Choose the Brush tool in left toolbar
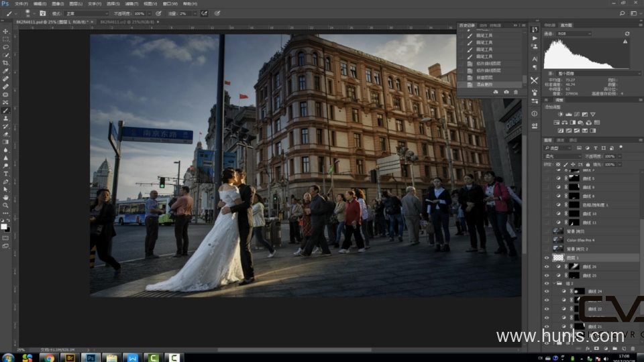 pyautogui.click(x=5, y=110)
